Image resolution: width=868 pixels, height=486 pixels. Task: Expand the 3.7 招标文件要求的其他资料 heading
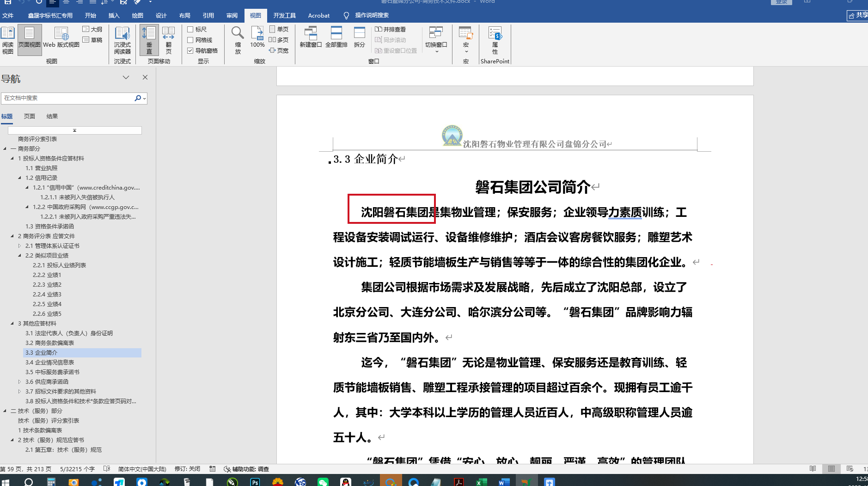(x=19, y=391)
